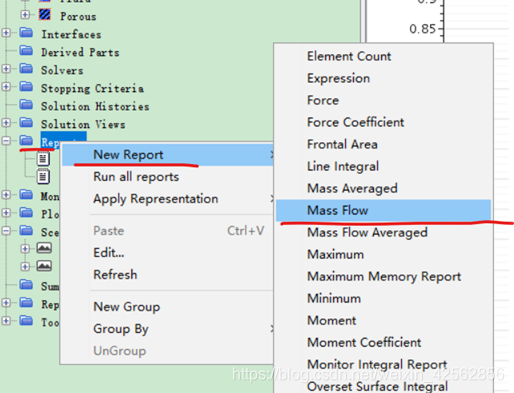Viewport: 514px width, 393px height.
Task: Select Maximum report type
Action: (x=383, y=254)
